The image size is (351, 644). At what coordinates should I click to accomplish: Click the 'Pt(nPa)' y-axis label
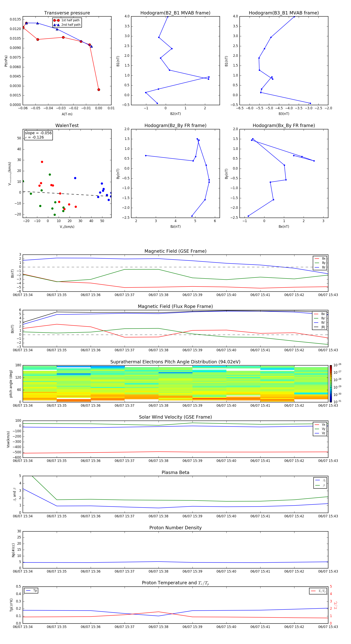point(6,61)
